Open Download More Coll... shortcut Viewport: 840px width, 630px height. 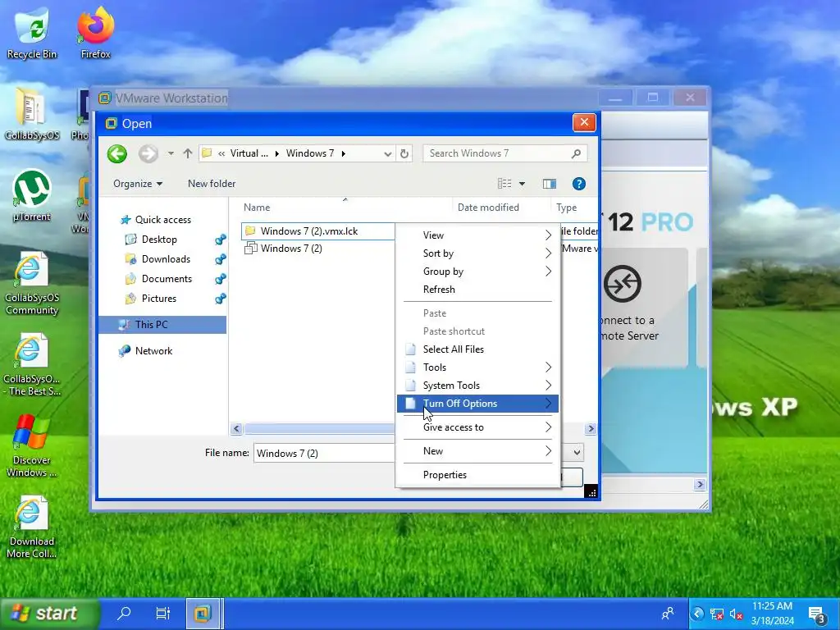click(x=32, y=527)
